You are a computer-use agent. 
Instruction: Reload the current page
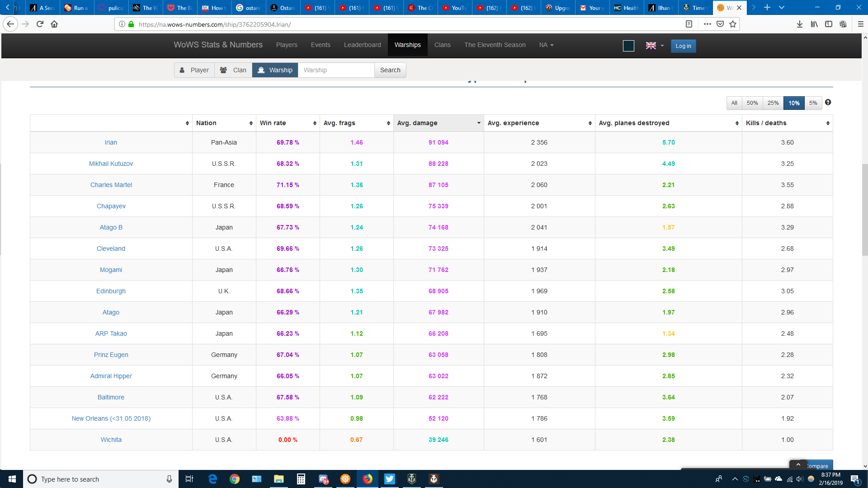pyautogui.click(x=40, y=24)
